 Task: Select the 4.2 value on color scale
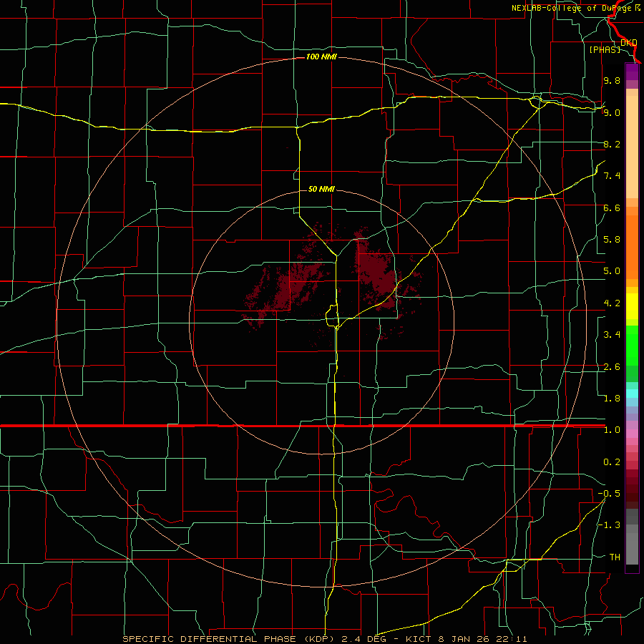pos(612,303)
